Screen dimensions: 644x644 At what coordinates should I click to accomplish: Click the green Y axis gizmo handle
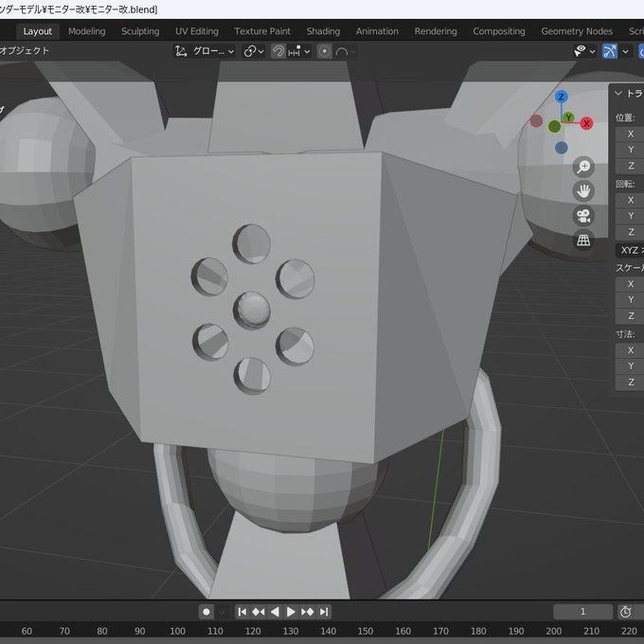[568, 117]
